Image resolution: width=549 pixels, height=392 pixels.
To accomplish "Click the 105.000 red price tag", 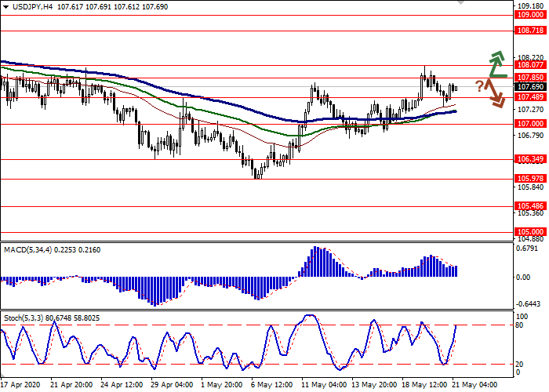I will coord(529,232).
